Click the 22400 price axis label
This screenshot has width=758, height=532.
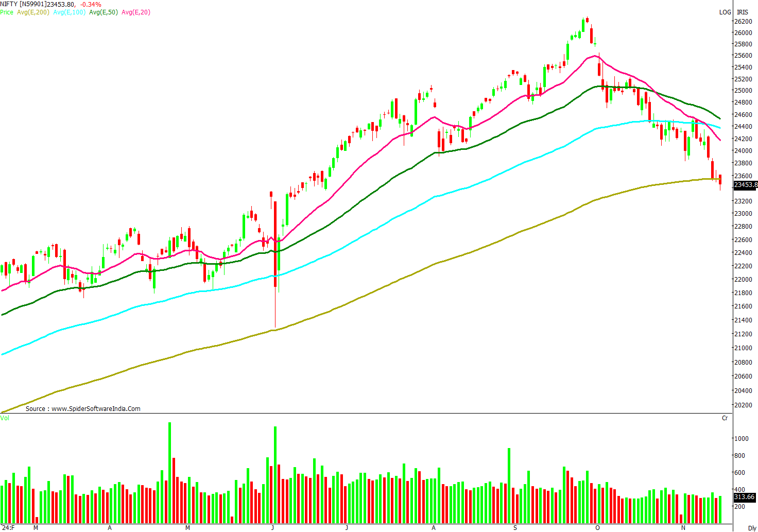point(743,253)
